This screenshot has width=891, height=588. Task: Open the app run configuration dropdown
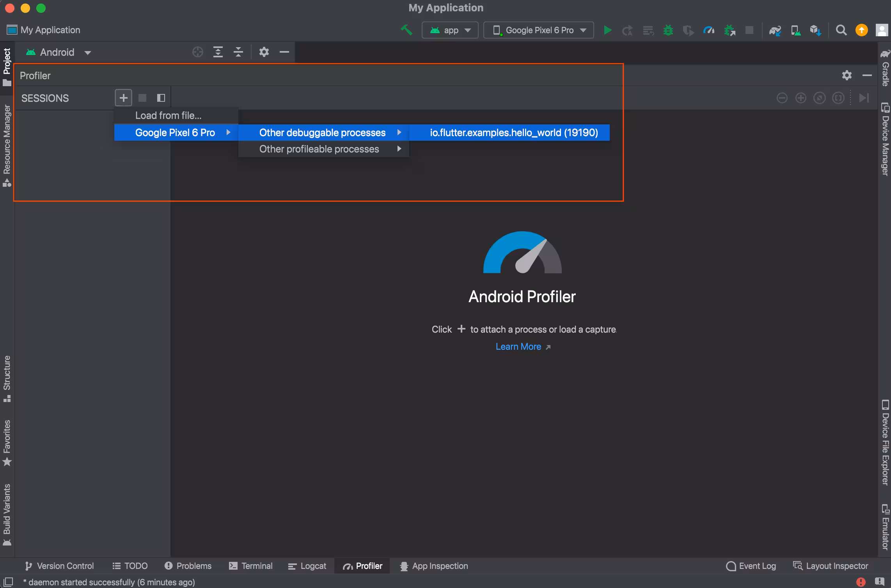[450, 30]
